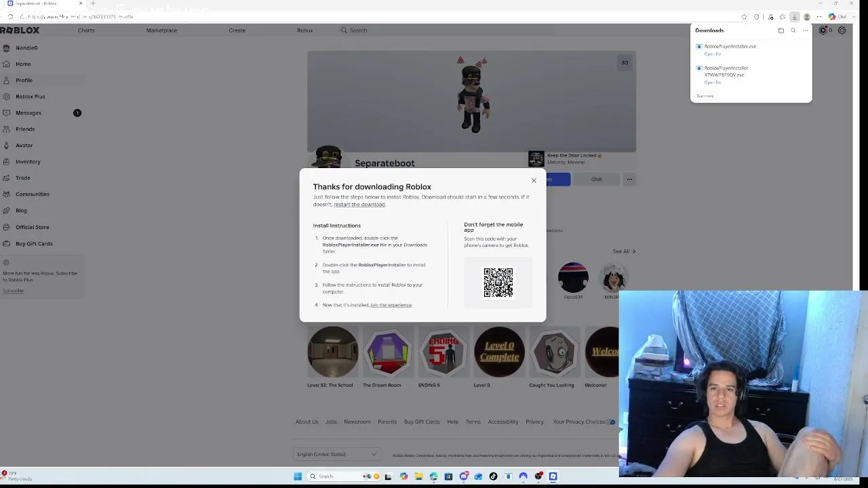Viewport: 868px width, 488px height.
Task: Open Roblox settings gear icon
Action: coord(842,30)
